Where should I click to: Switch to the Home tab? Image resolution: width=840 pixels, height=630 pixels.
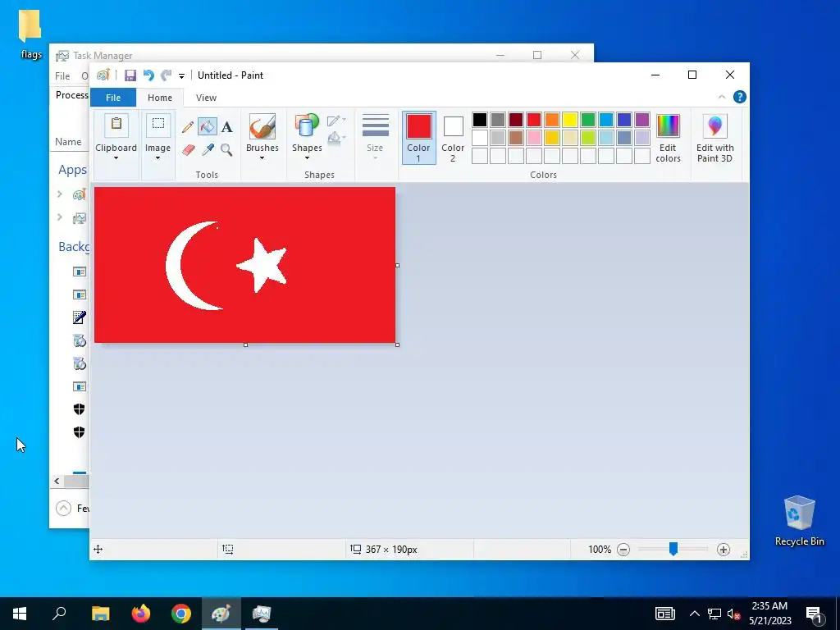coord(160,98)
